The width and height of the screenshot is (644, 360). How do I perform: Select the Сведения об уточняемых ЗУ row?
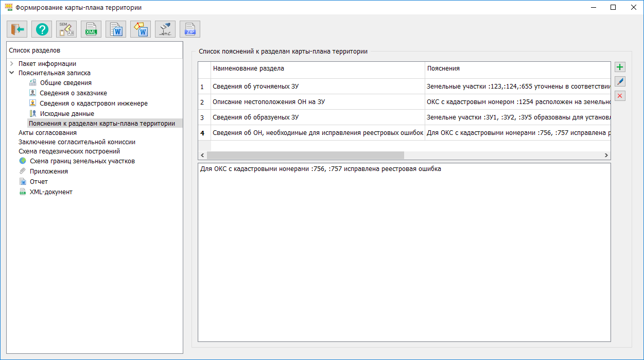click(x=255, y=87)
